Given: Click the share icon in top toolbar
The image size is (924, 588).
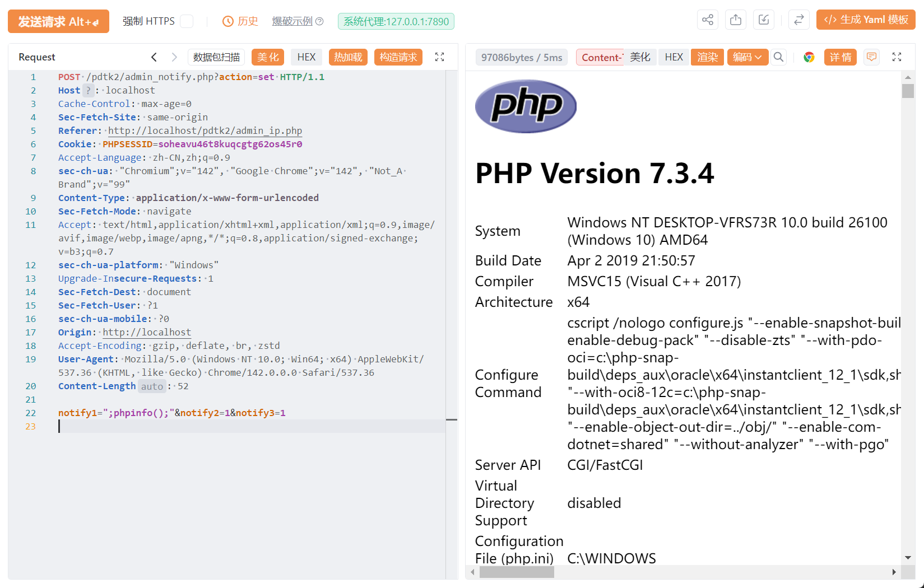Looking at the screenshot, I should [x=708, y=20].
